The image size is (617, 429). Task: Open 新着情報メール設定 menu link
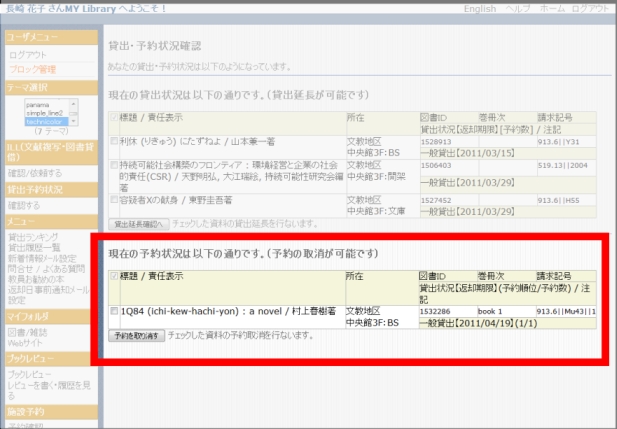[42, 258]
